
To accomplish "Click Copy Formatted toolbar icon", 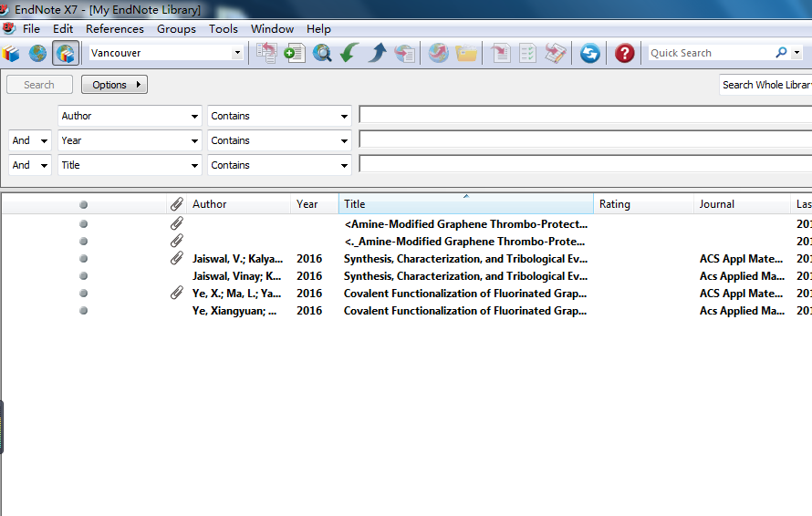I will click(266, 53).
